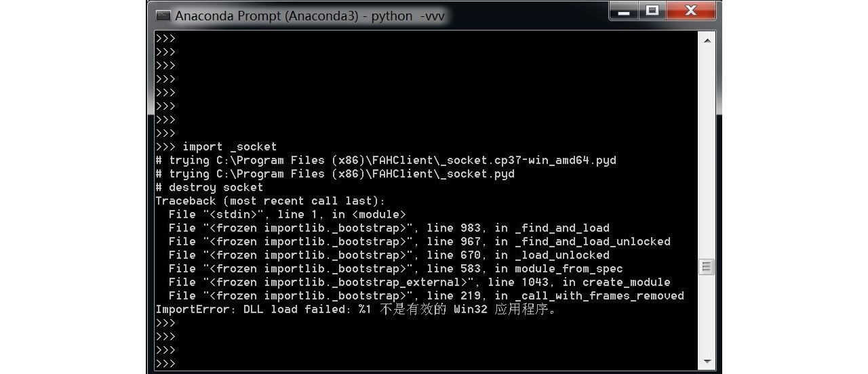This screenshot has height=374, width=868.
Task: Click the last empty >>> prompt line
Action: pyautogui.click(x=165, y=364)
